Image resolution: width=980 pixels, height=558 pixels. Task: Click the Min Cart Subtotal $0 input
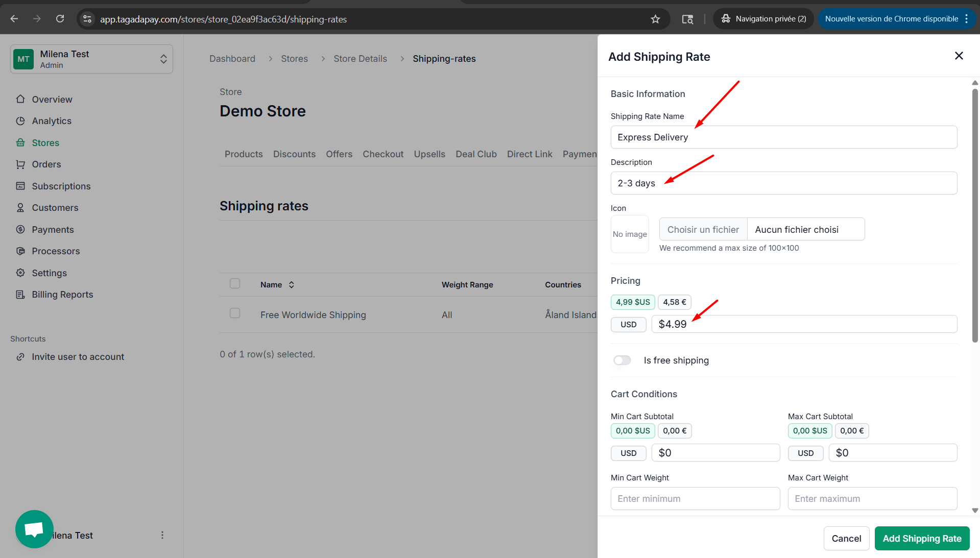click(715, 453)
